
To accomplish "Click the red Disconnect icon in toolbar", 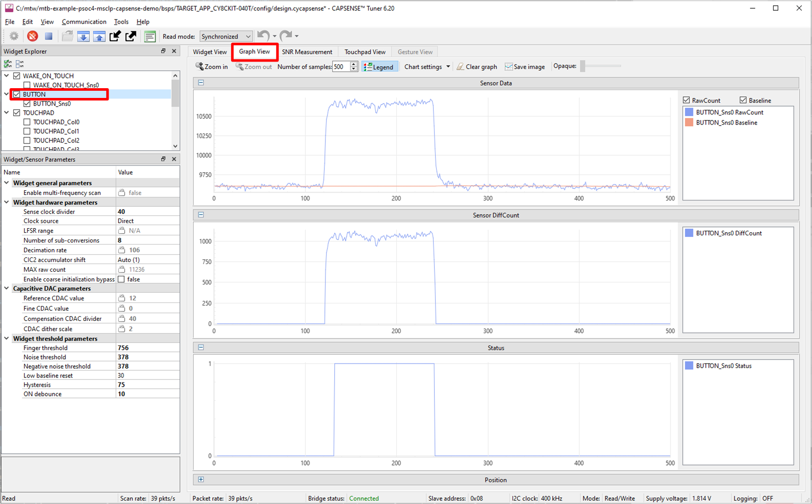I will click(x=32, y=36).
